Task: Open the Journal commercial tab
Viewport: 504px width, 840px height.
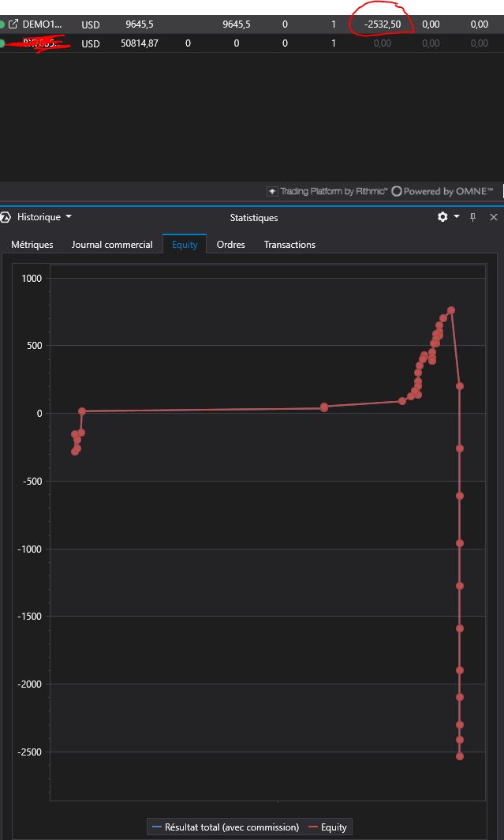Action: (112, 244)
